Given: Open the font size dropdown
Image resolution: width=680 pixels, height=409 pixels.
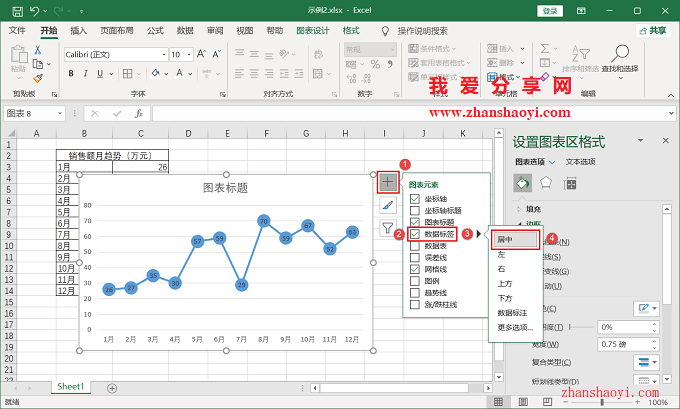Looking at the screenshot, I should (189, 55).
